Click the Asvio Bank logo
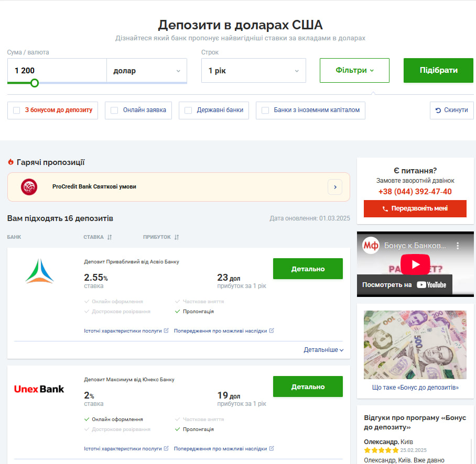 39,271
